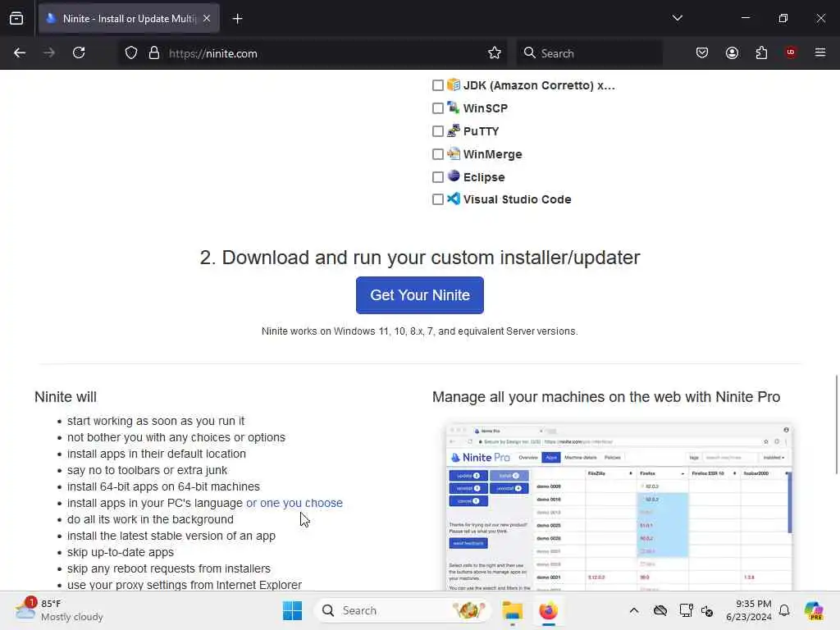Open the clock showing 9:35 PM
The image size is (840, 630).
749,610
